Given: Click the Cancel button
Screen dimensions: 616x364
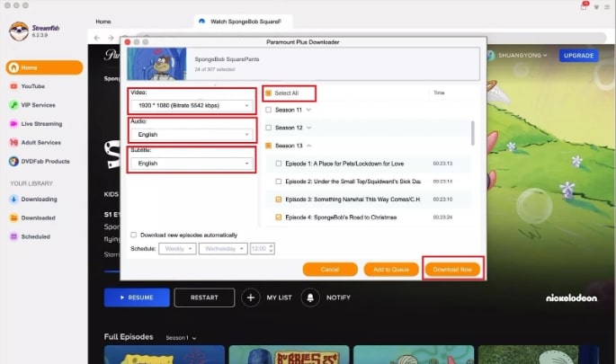Looking at the screenshot, I should (330, 270).
